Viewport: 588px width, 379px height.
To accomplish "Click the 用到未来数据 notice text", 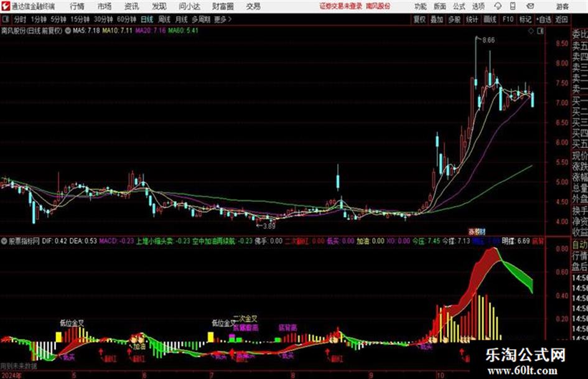I will [19, 365].
